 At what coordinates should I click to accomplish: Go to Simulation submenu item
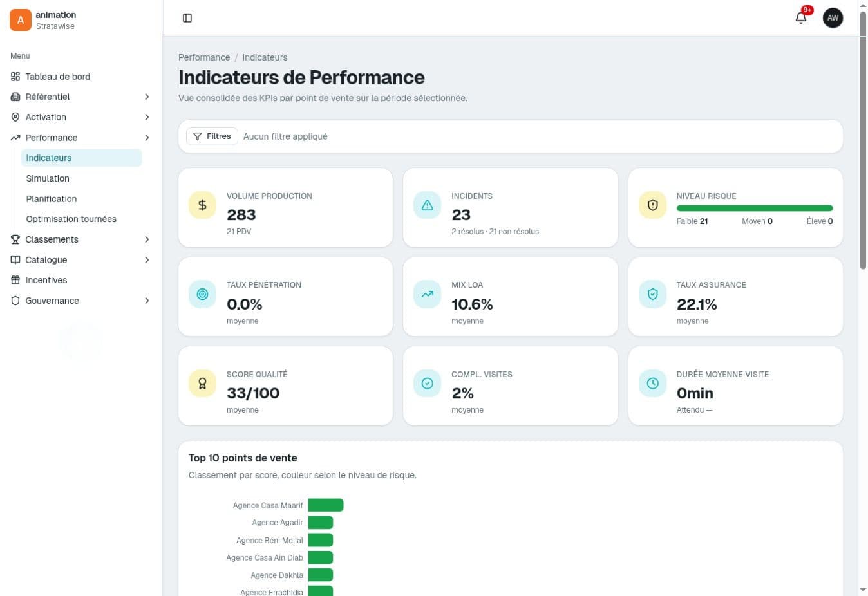(x=81, y=178)
